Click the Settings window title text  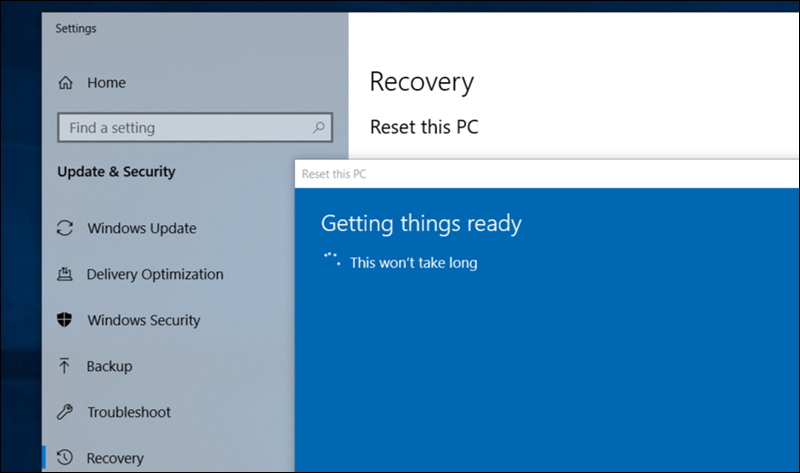[x=76, y=29]
